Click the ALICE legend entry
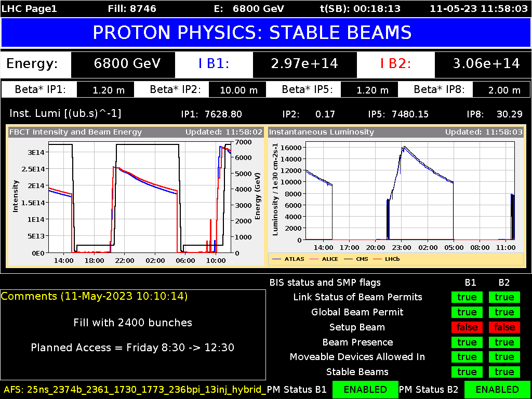This screenshot has height=399, width=532. click(x=325, y=259)
